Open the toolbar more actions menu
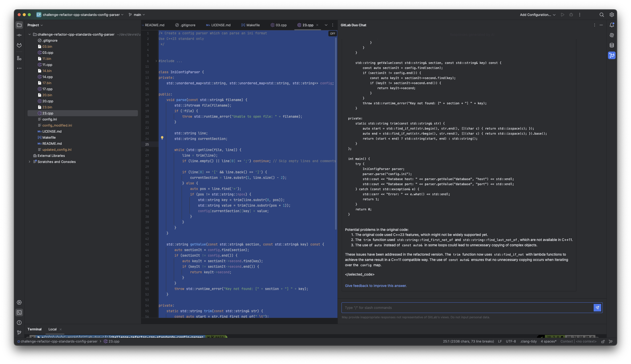Screen dimensions: 631x364 [x=580, y=15]
